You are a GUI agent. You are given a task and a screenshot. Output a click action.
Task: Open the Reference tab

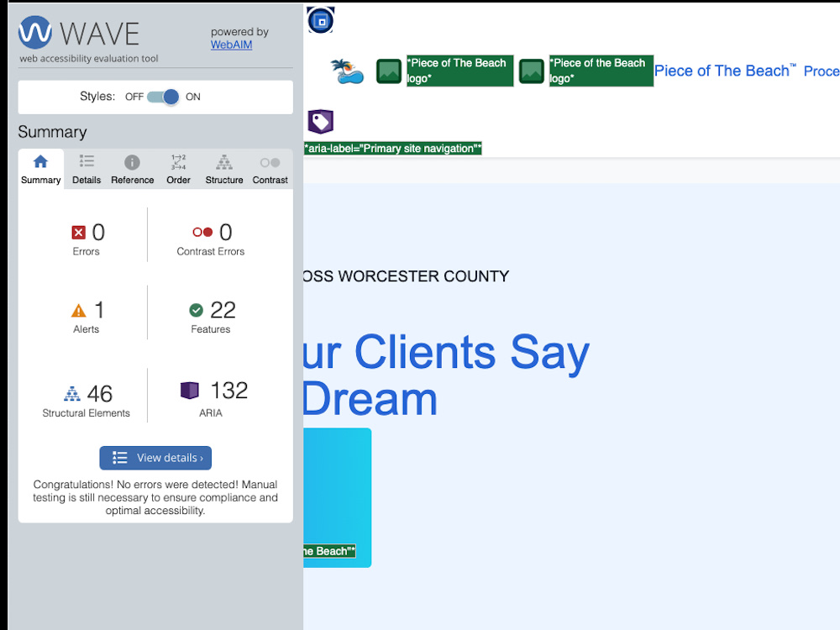(133, 170)
